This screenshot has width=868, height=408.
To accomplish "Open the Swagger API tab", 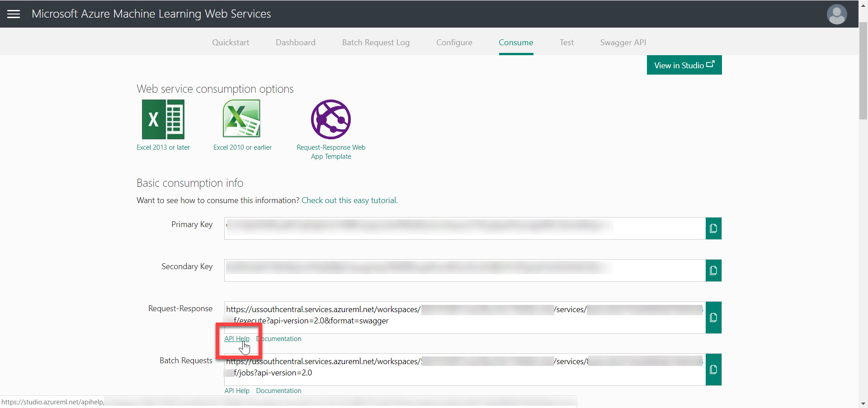I will (x=623, y=43).
